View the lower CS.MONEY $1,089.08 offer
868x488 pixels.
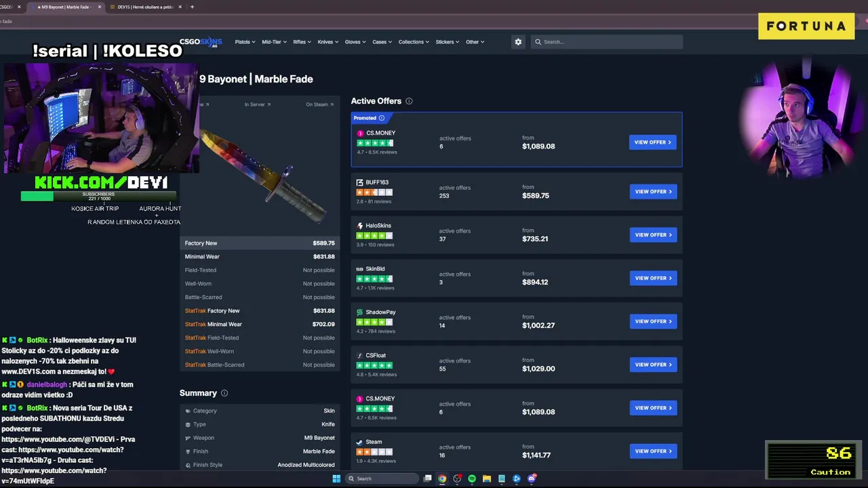click(653, 408)
